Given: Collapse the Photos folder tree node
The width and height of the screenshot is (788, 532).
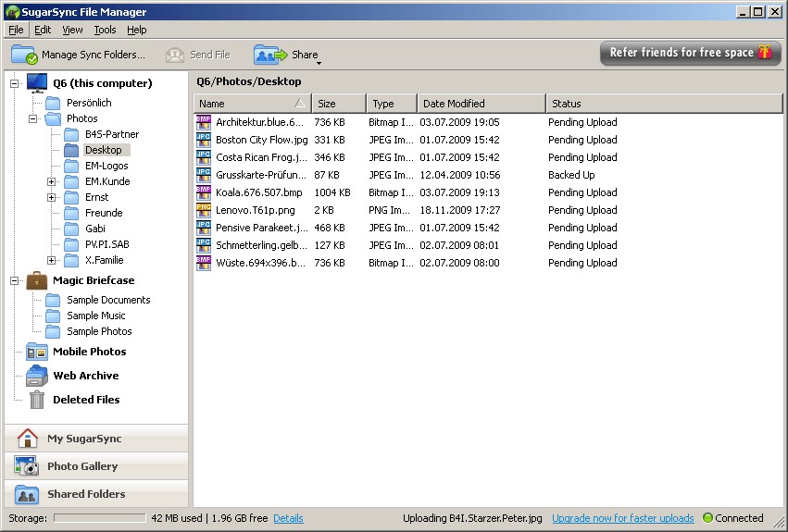Looking at the screenshot, I should click(33, 118).
